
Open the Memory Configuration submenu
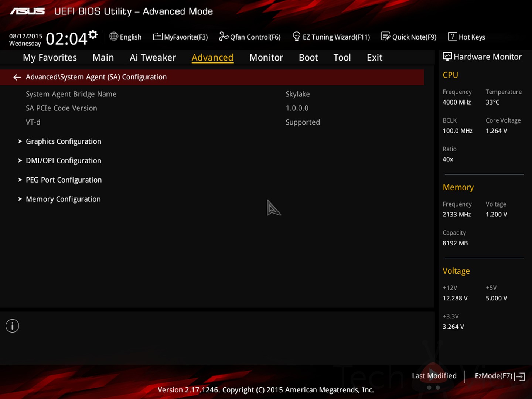pyautogui.click(x=63, y=199)
